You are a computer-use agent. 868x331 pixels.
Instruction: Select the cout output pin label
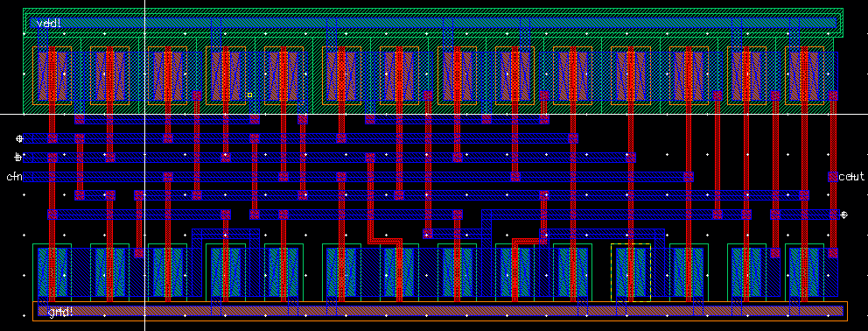851,177
